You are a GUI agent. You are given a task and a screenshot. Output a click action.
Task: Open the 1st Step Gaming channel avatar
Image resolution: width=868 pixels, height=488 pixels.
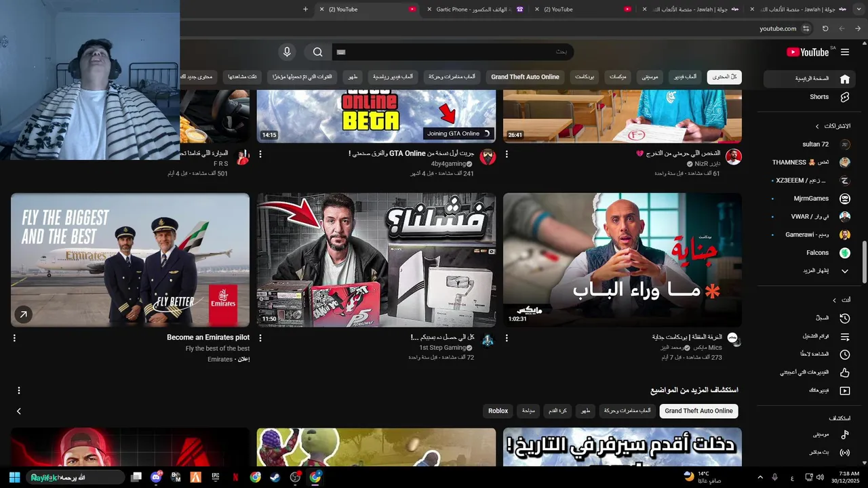point(488,340)
